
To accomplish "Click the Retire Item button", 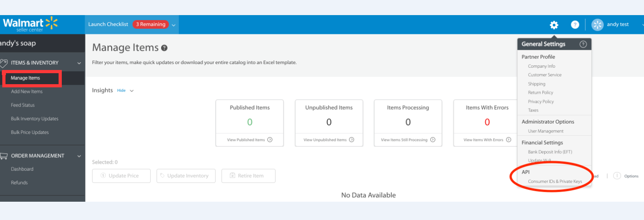I will click(x=249, y=176).
